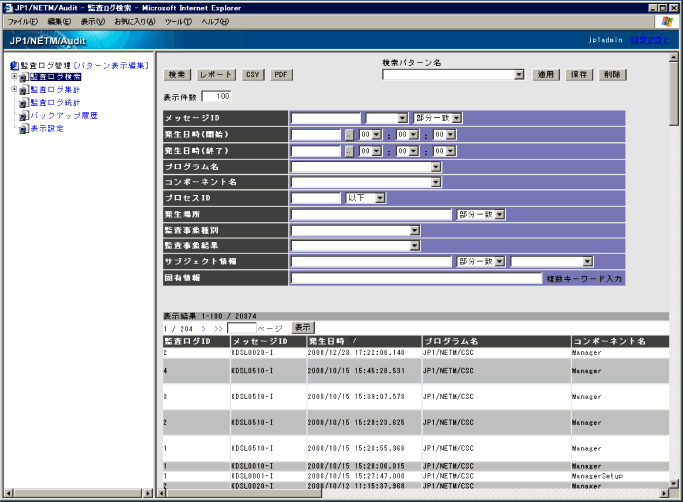
Task: Click the 監査ログ集計 tree icon
Action: (24, 90)
